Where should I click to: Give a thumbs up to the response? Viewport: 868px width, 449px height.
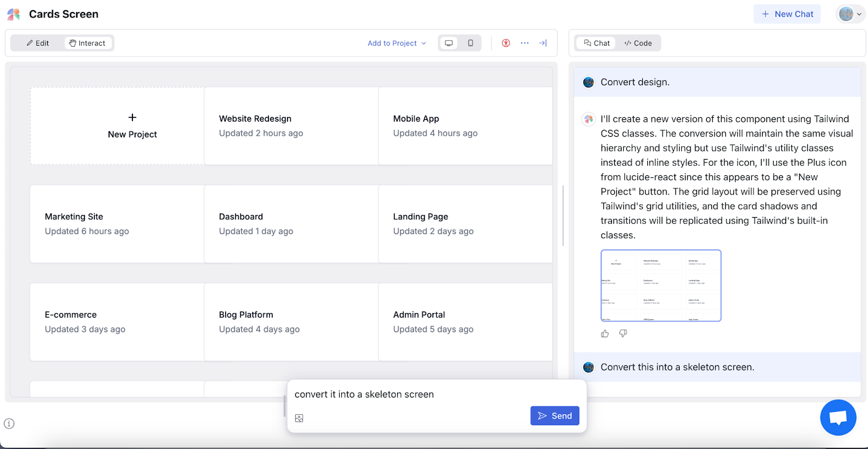coord(605,333)
